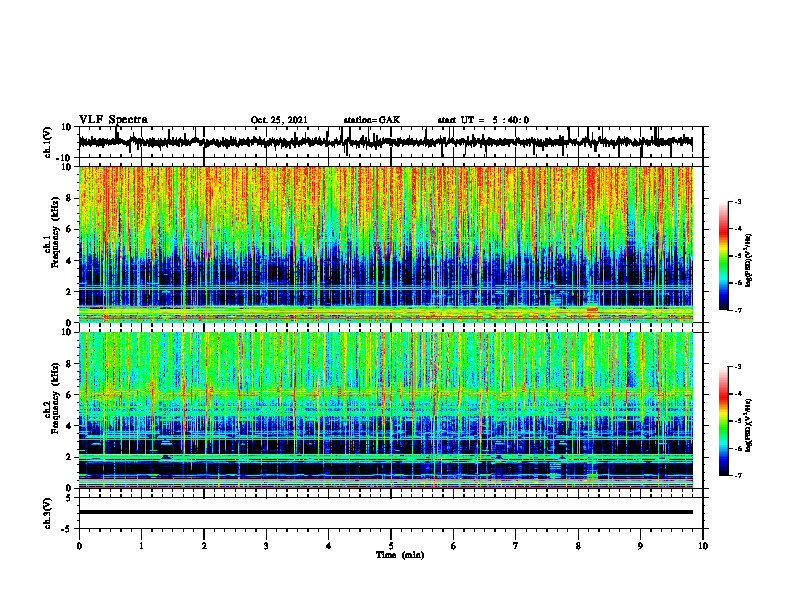This screenshot has height=612, width=792.
Task: Click inside the ch.1 spectrogram plot
Action: (x=385, y=244)
